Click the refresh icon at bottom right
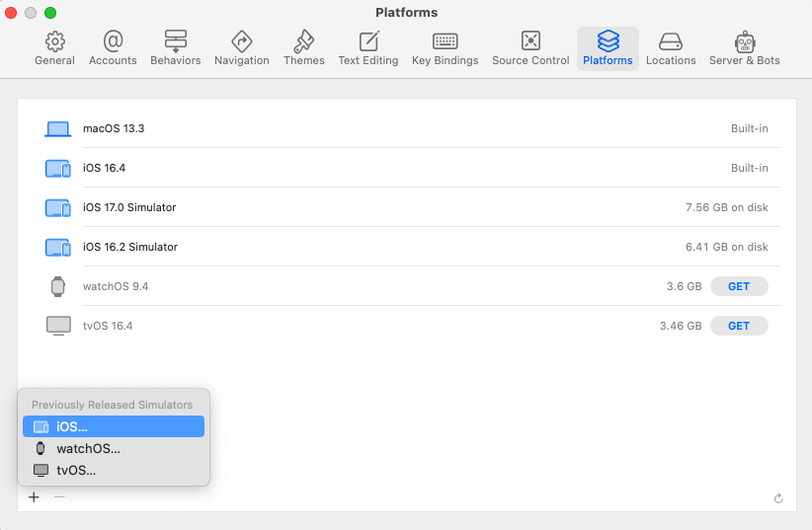 778,498
